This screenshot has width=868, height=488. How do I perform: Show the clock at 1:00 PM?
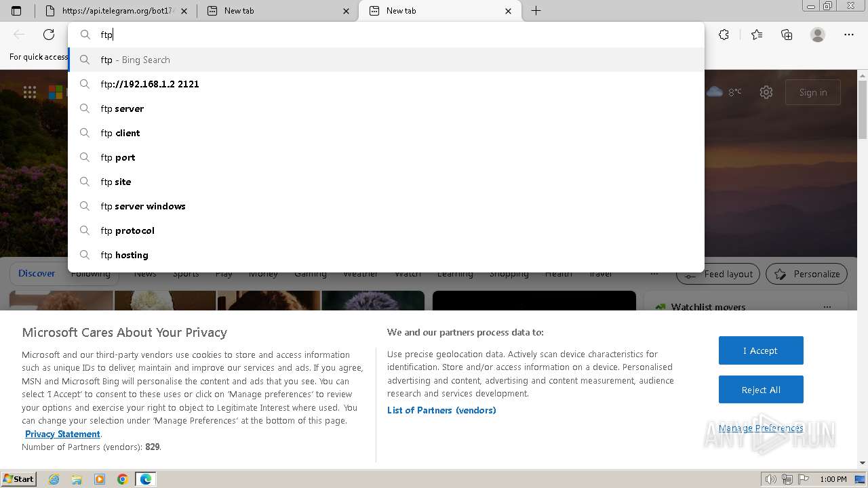(x=833, y=479)
